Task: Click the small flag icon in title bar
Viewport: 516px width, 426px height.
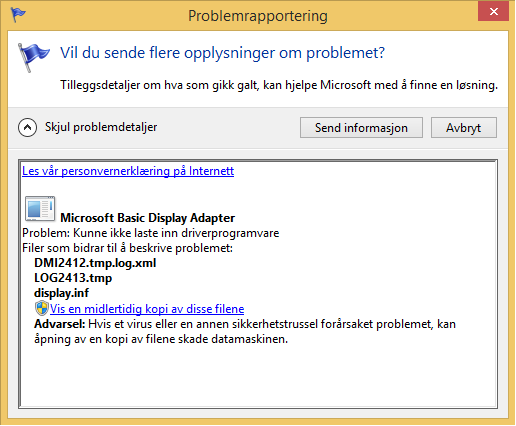Action: coord(18,15)
